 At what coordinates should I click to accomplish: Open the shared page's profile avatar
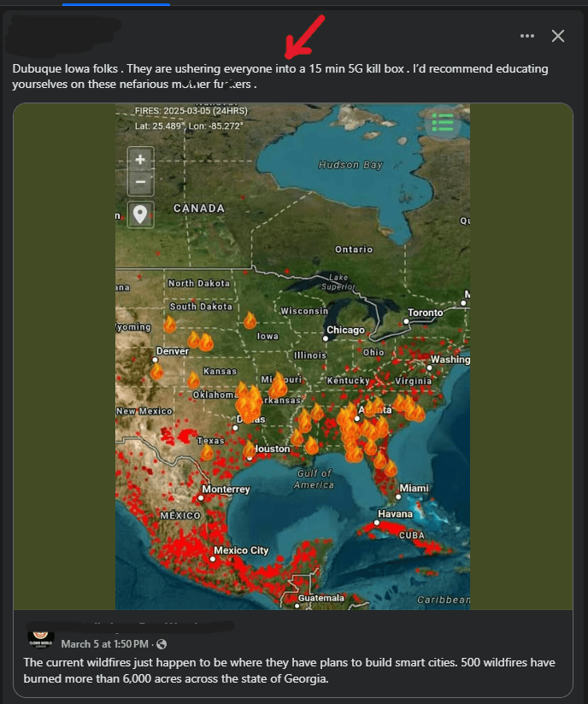point(40,639)
